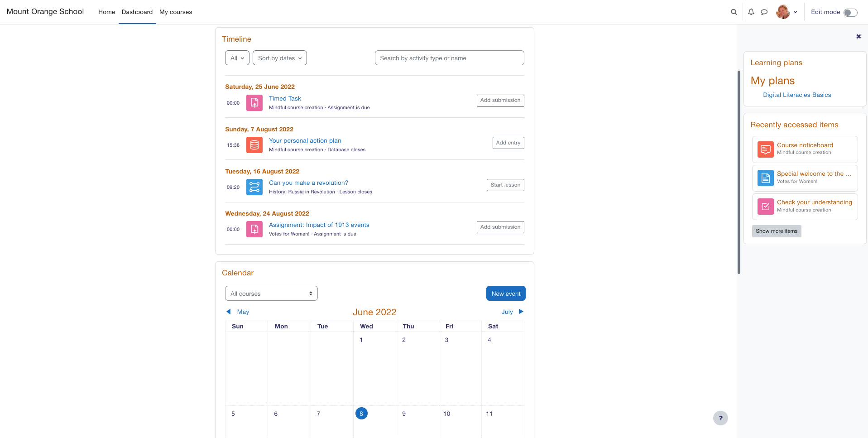Open the help question mark button
The width and height of the screenshot is (868, 438).
720,418
